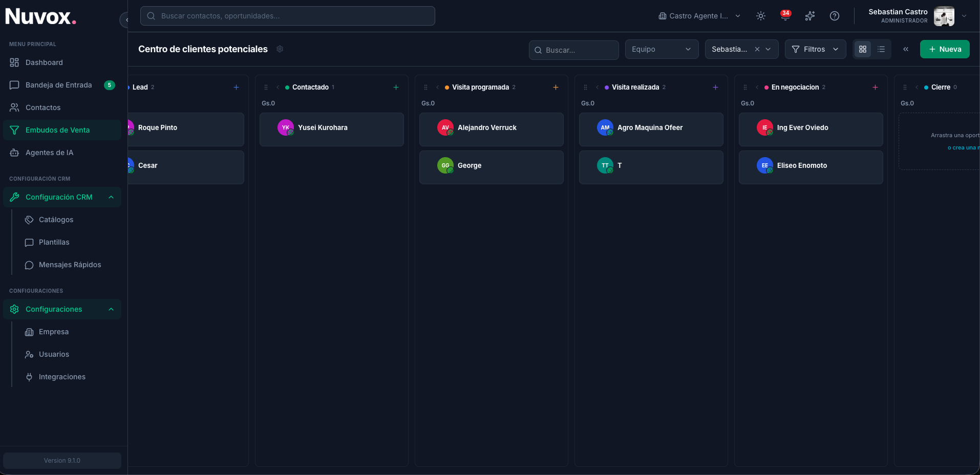Open Alejandro Verruck card
The height and width of the screenshot is (475, 980).
[x=492, y=129]
